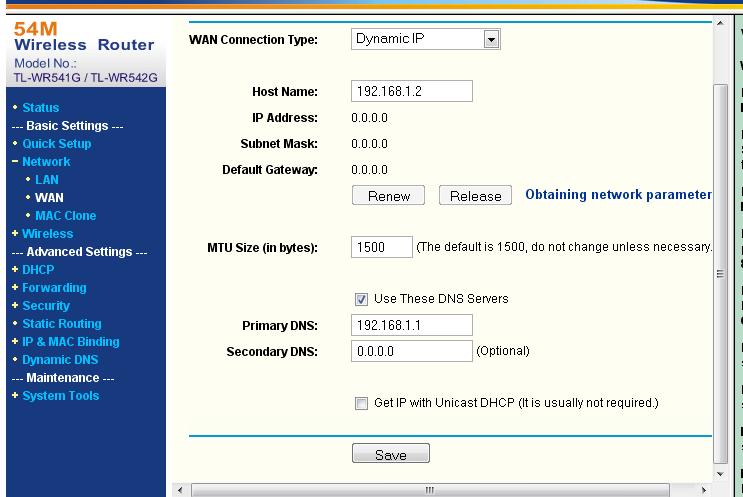Viewport: 743px width, 497px height.
Task: Open the MAC Clone page
Action: point(65,216)
